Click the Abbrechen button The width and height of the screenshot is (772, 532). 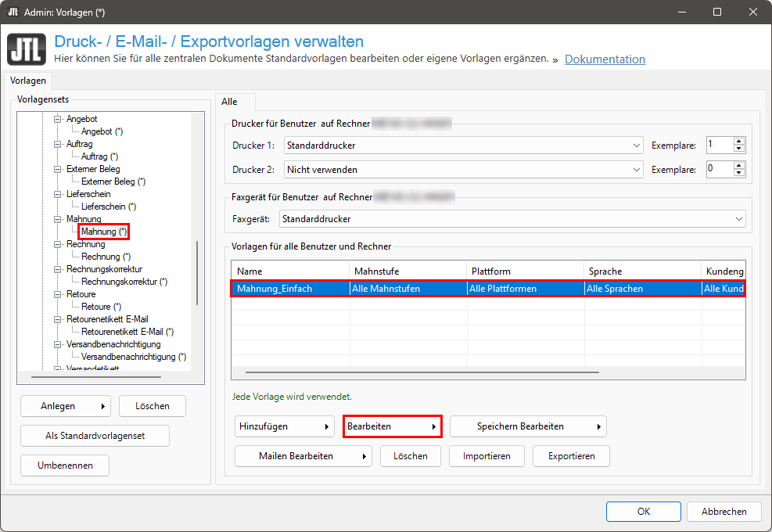(x=724, y=512)
